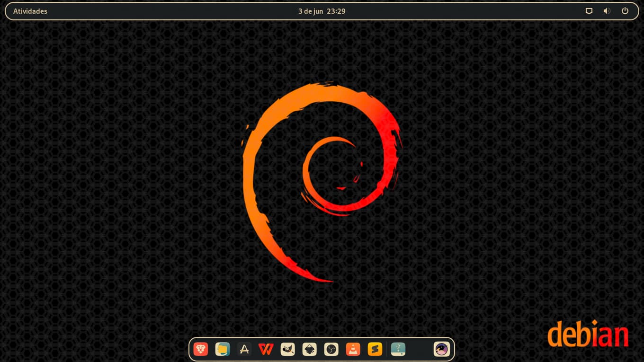This screenshot has width=644, height=362.
Task: Launch GIMP from the dock
Action: click(x=288, y=349)
